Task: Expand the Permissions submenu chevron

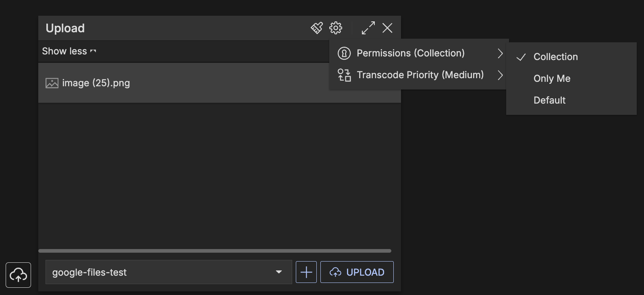Action: [500, 53]
